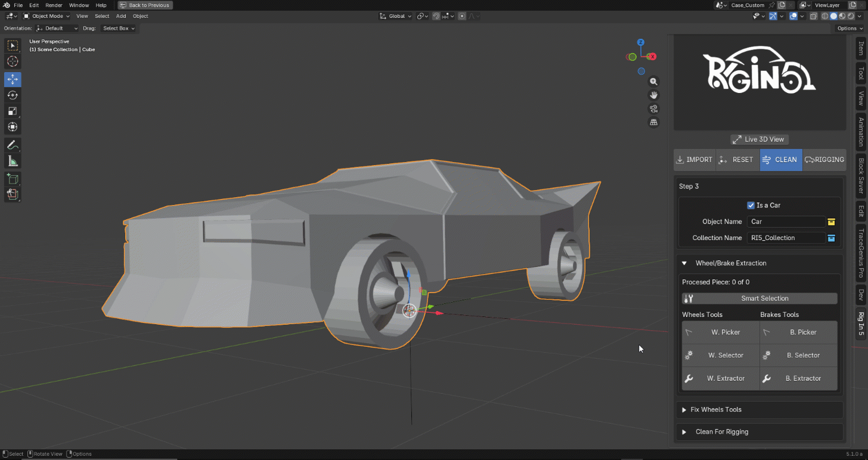Activate the Cursor tool
Screen dimensions: 868x460
13,62
